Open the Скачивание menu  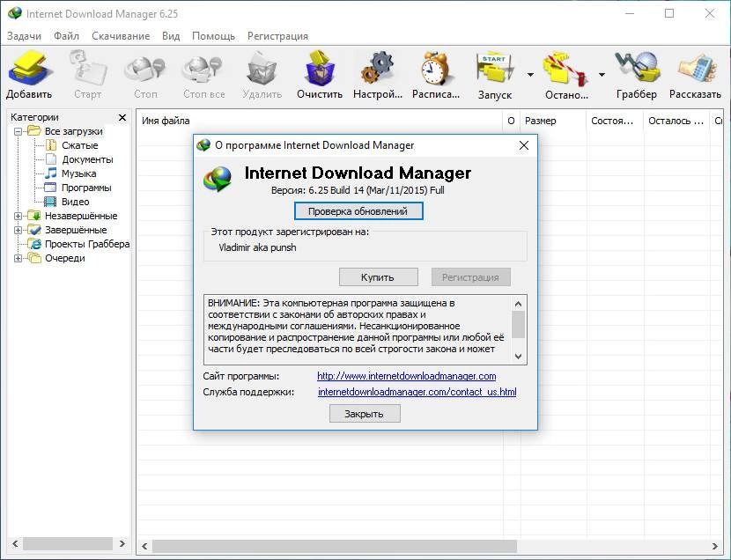[x=121, y=36]
